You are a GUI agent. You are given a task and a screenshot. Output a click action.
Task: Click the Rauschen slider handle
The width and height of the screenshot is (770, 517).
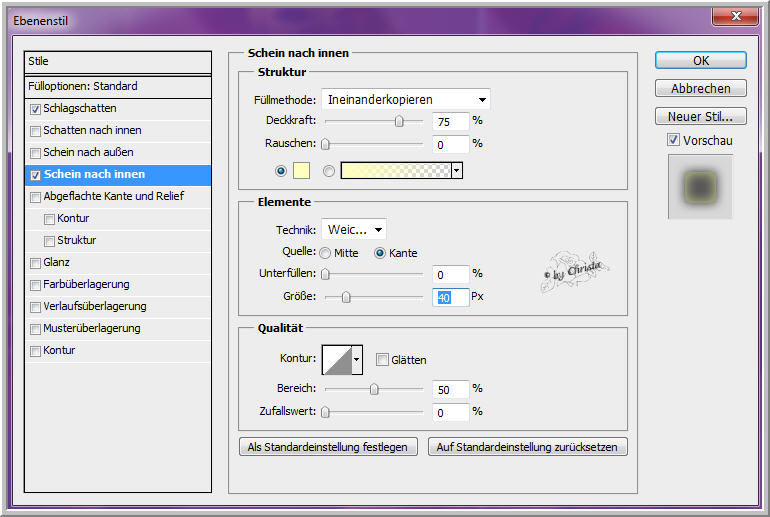click(x=325, y=144)
